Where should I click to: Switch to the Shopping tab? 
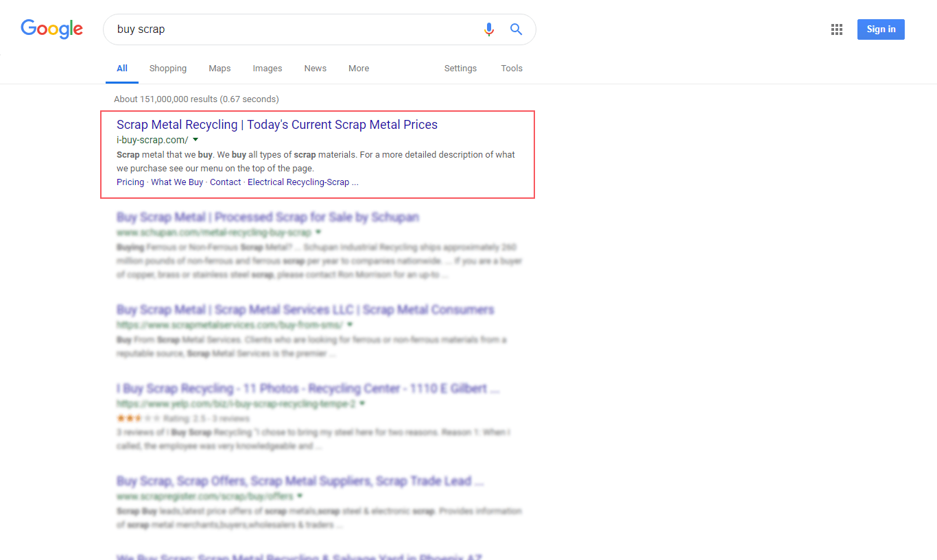pyautogui.click(x=168, y=69)
